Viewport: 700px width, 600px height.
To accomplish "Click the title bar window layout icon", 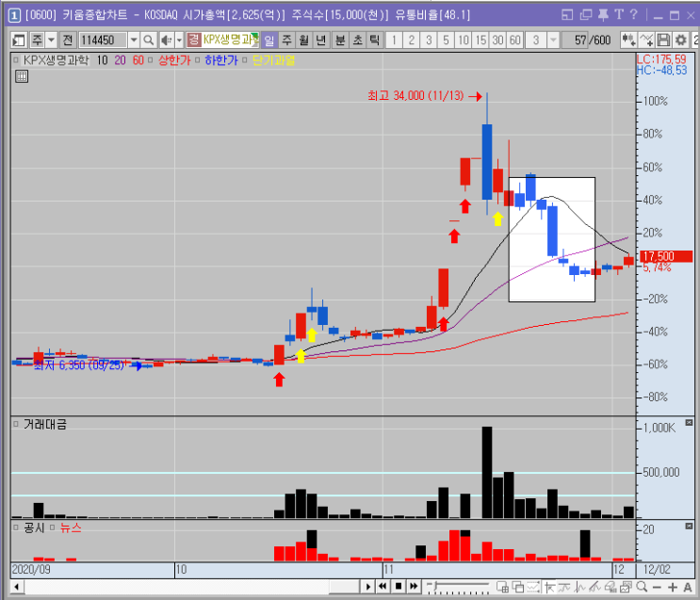I will [567, 15].
